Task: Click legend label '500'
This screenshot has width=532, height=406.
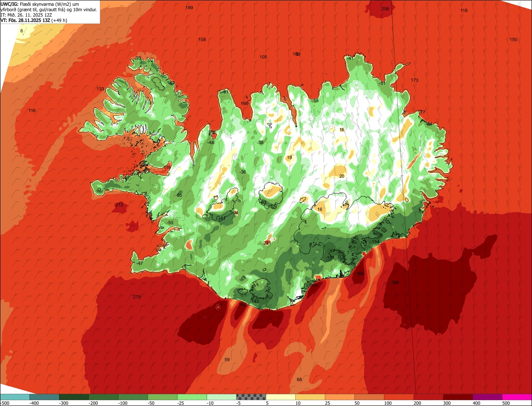Action: 506,403
